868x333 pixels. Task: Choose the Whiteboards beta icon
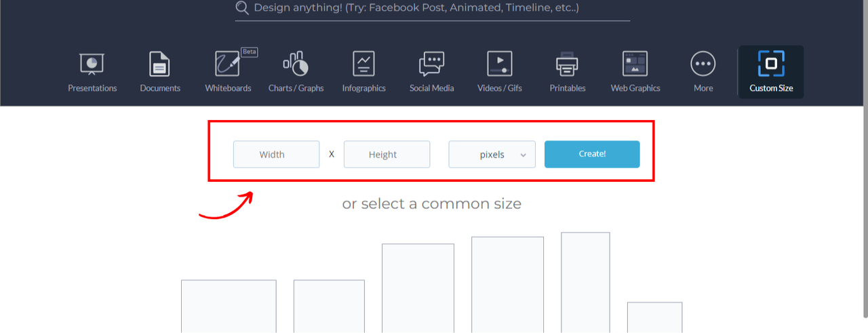click(x=228, y=64)
